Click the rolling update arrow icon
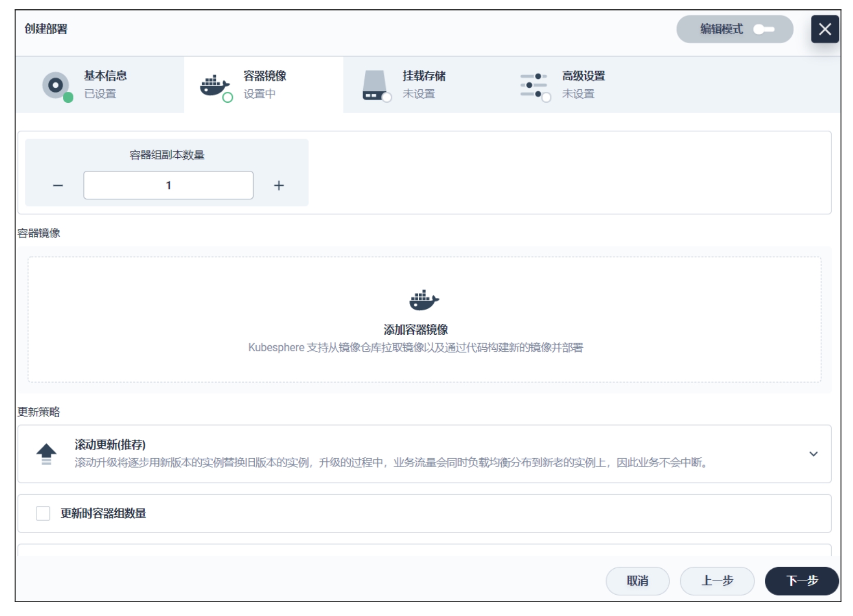The image size is (853, 616). click(x=46, y=454)
